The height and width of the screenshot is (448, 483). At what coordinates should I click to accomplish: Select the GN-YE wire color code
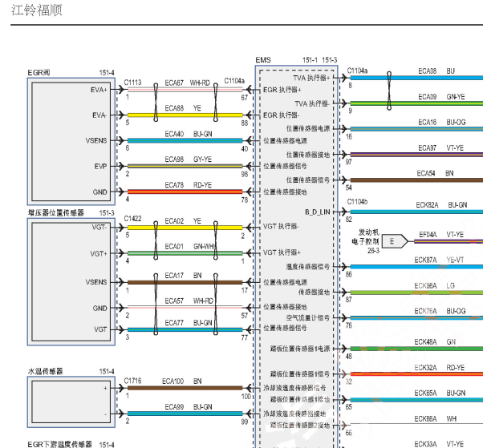tap(456, 97)
